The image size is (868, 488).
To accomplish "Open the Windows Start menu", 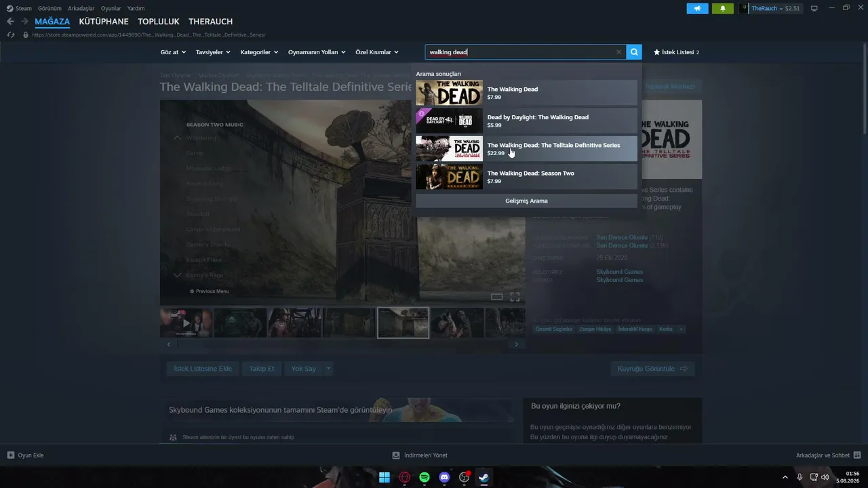I will [x=384, y=477].
